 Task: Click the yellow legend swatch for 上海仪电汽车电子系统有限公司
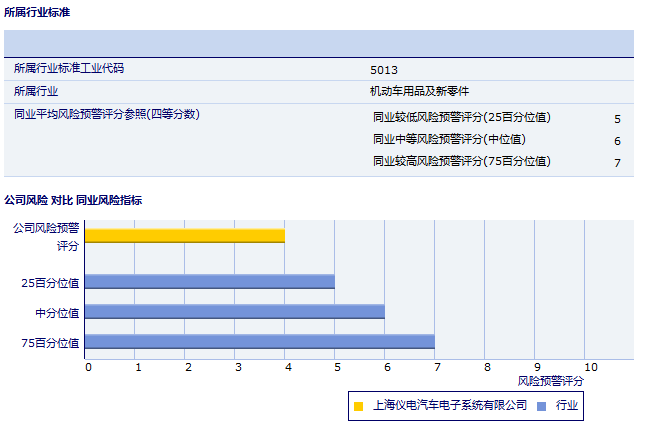(358, 405)
